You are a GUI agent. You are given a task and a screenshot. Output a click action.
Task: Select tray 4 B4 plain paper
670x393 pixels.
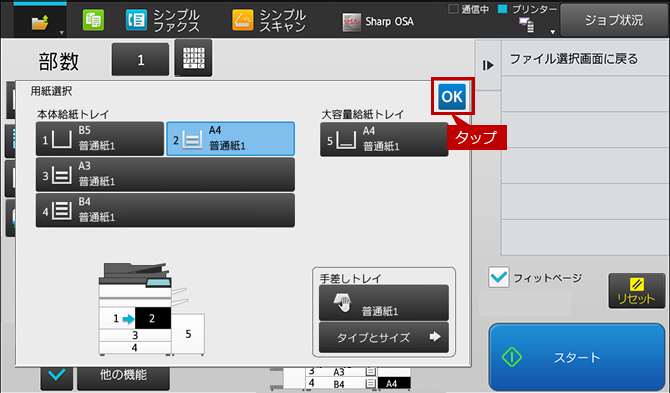click(x=165, y=210)
